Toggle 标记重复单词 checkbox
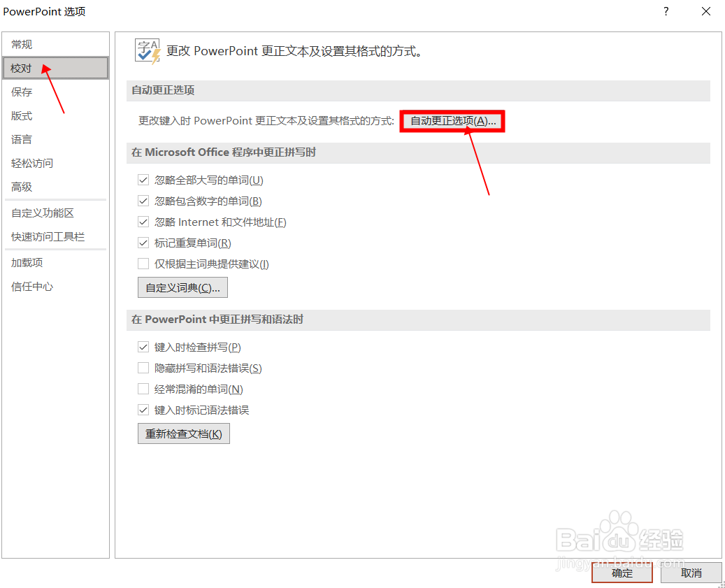Screen dimensions: 725x588 (143, 243)
